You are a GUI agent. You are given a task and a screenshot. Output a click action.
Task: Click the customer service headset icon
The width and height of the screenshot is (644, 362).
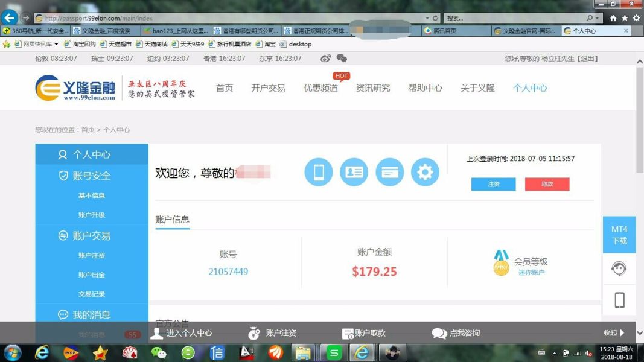[x=619, y=268]
